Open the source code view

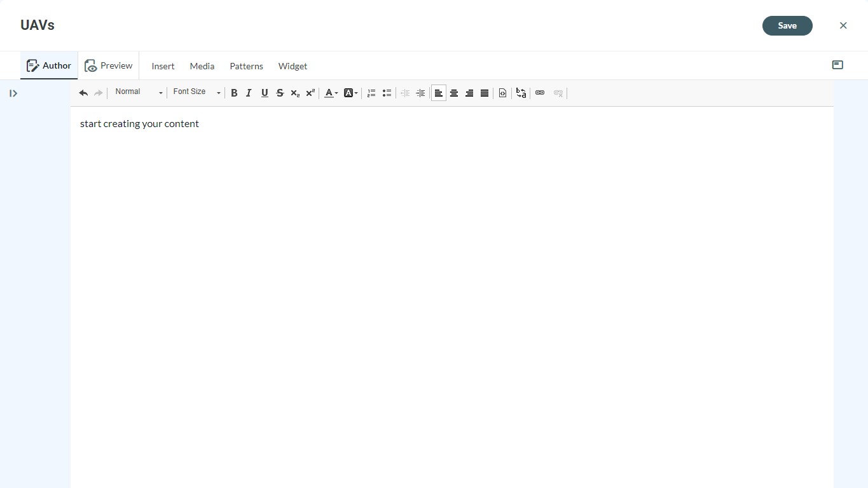tap(502, 93)
